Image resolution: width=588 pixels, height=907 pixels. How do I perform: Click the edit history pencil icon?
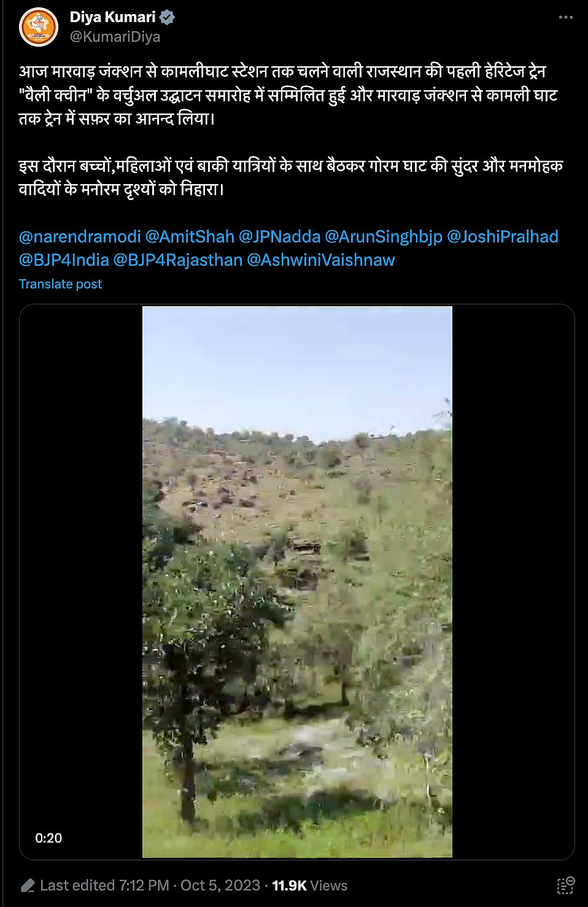point(28,886)
